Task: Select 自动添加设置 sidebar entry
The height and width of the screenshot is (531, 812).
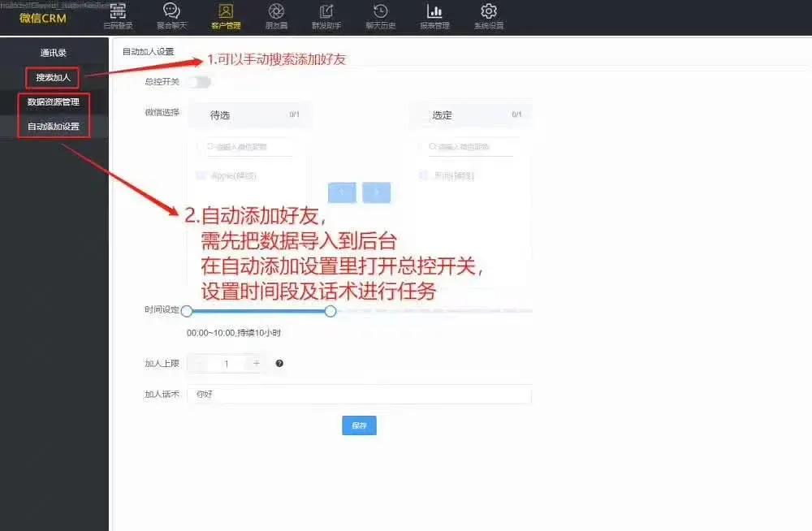Action: [53, 125]
